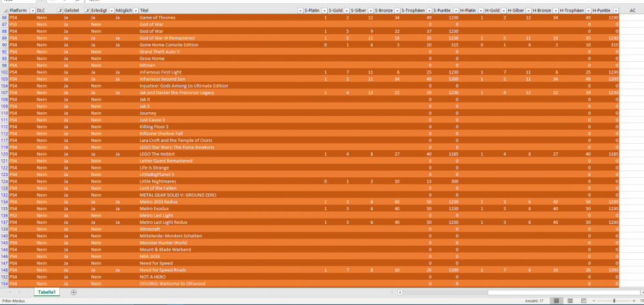Expand the S-Punkte filter dropdown

coord(455,11)
